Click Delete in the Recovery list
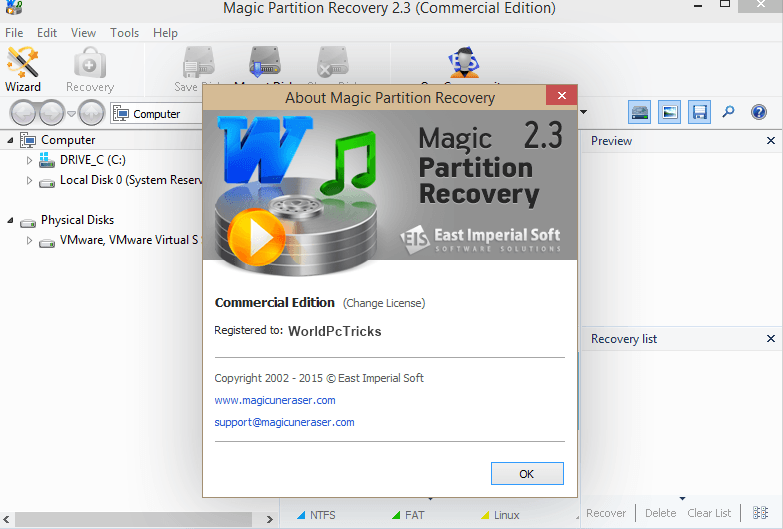Screen dimensions: 783x529 point(661,513)
